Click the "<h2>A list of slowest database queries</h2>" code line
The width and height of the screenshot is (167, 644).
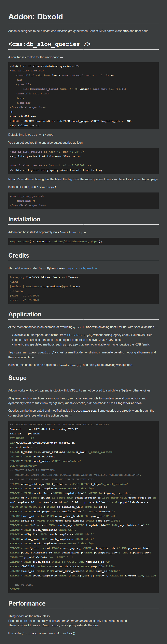[45, 66]
